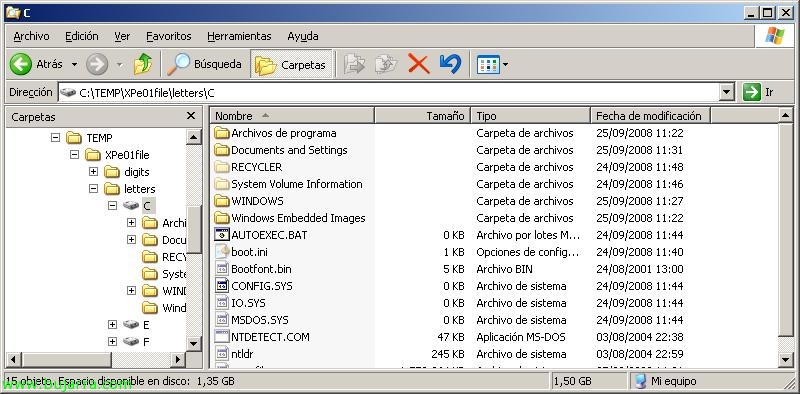Select the RECYCLER folder icon
Viewport: 800px width, 394px height.
[x=221, y=167]
